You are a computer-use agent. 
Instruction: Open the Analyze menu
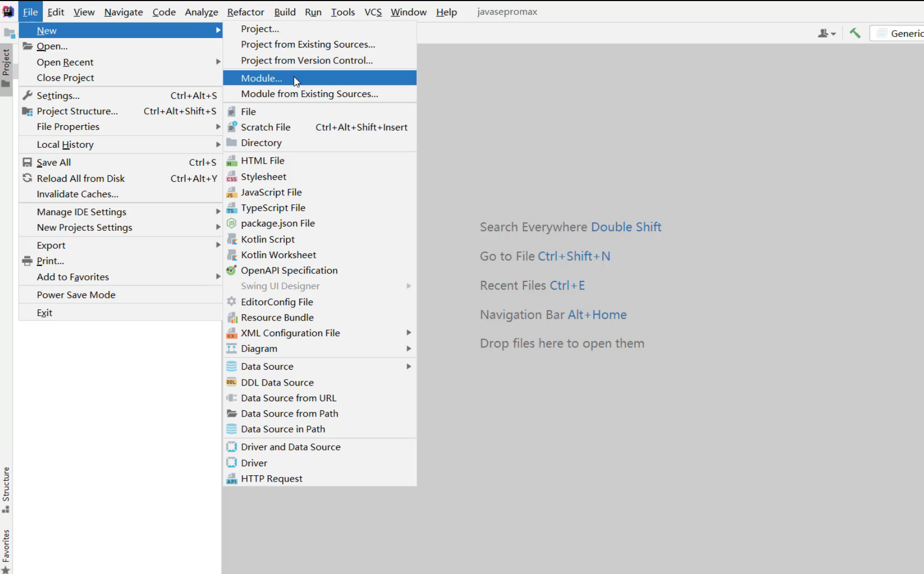tap(201, 12)
